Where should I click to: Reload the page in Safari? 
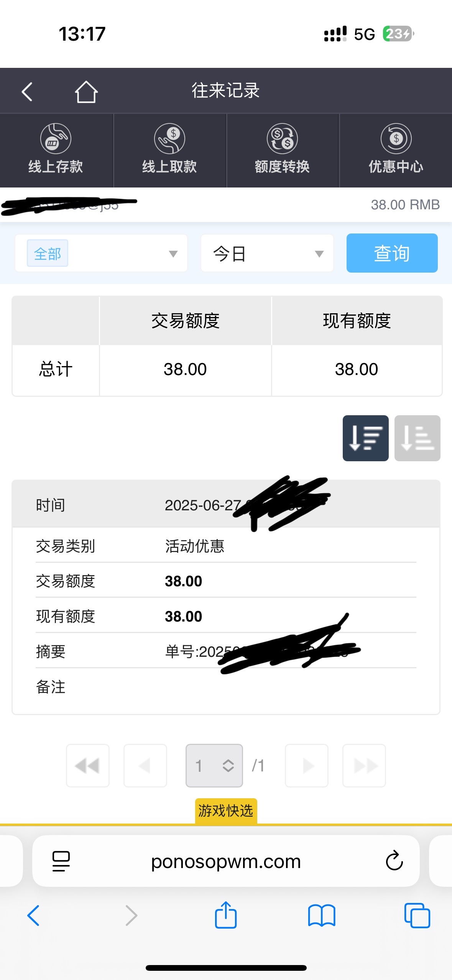[394, 861]
